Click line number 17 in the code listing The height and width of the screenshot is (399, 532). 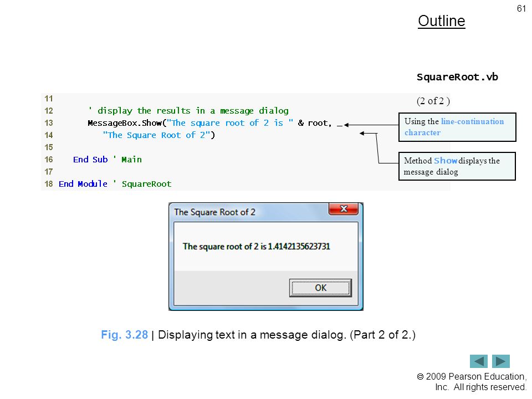[49, 172]
